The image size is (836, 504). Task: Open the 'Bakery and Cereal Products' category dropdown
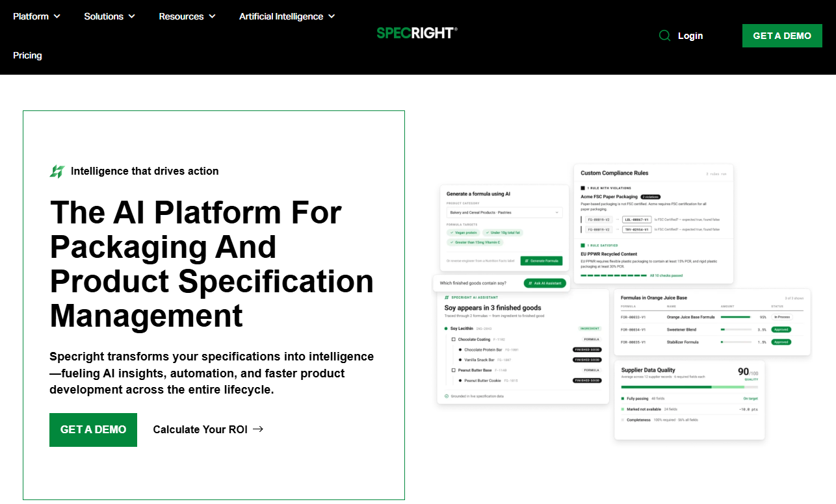point(504,212)
